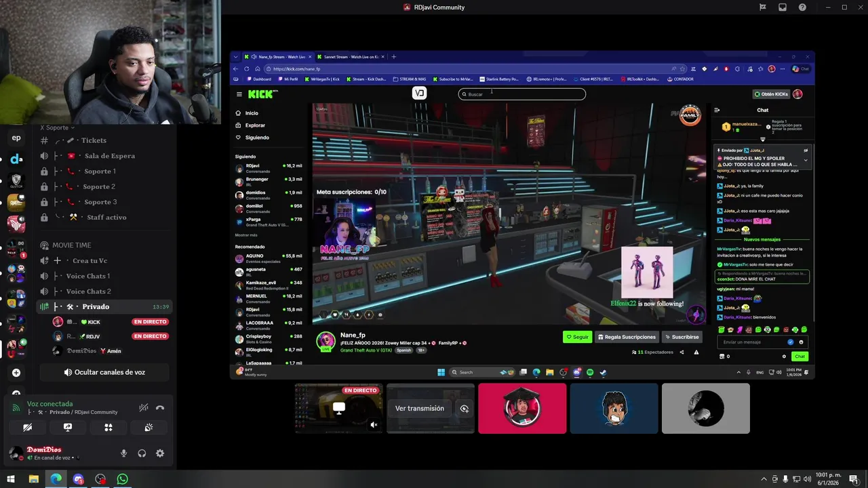Viewport: 868px width, 488px height.
Task: Open AGUINO in recommended channels
Action: (x=269, y=258)
